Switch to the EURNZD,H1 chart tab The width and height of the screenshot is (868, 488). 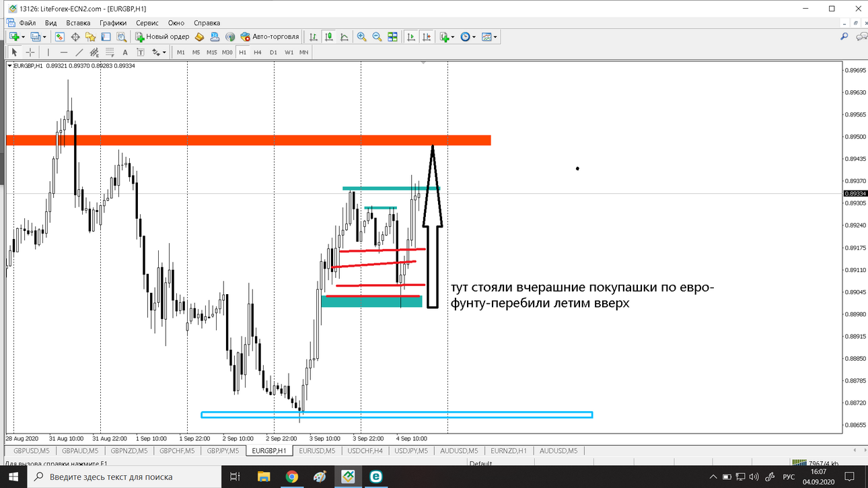pos(508,451)
